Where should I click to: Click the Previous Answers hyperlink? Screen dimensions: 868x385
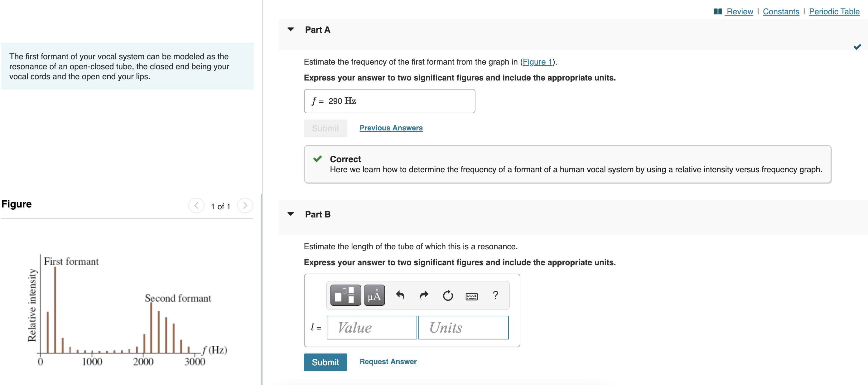390,127
